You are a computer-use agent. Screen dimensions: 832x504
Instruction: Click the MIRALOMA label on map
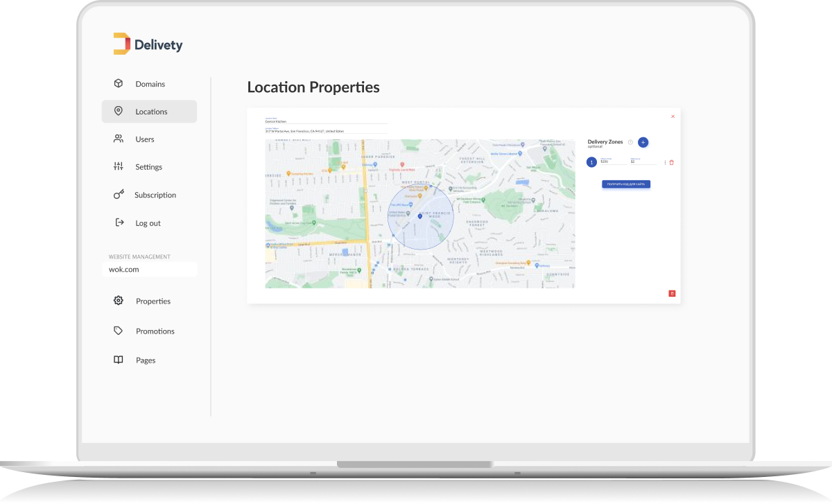tap(547, 211)
